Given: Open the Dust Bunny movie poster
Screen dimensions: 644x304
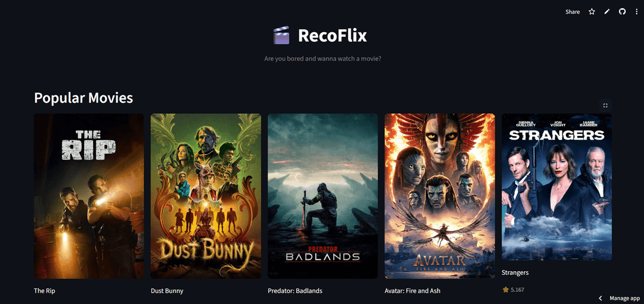Looking at the screenshot, I should (x=206, y=196).
